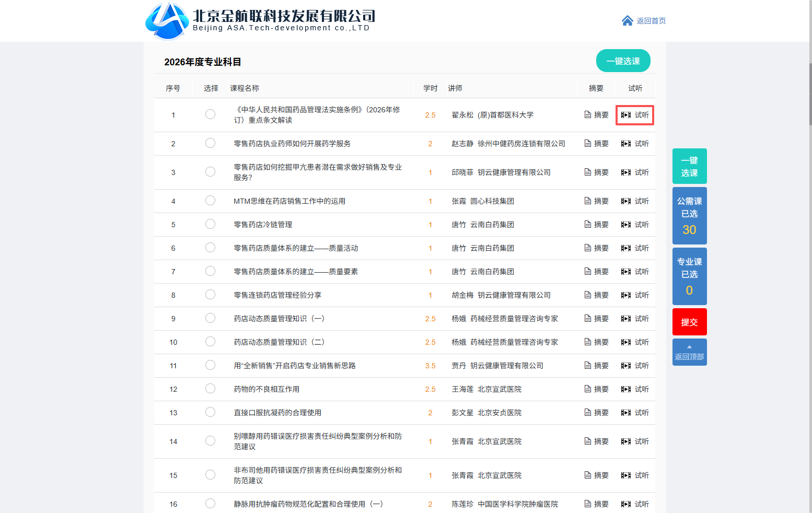Play the 试听 video icon for course 8
812x513 pixels.
(x=626, y=295)
